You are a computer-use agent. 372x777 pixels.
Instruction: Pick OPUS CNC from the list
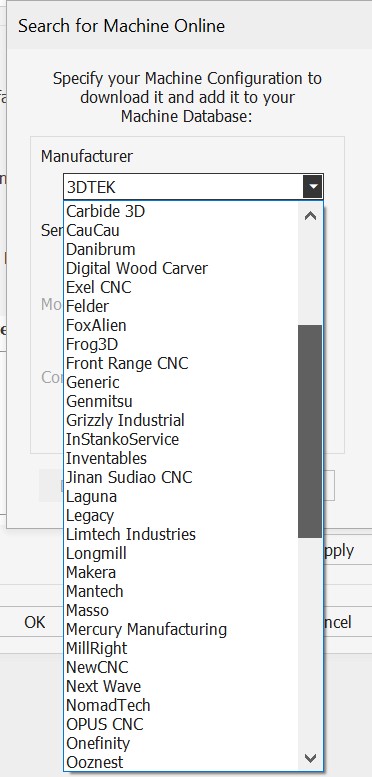pyautogui.click(x=182, y=724)
